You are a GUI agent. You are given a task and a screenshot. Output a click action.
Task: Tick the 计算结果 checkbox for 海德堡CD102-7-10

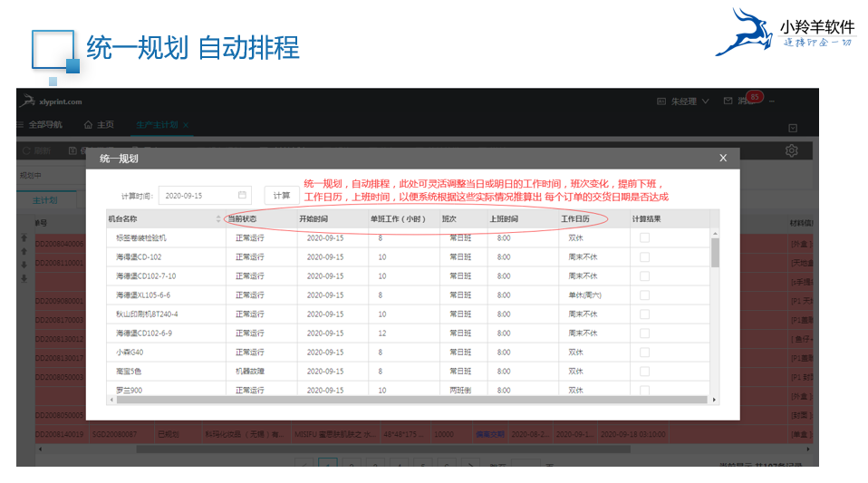(x=644, y=275)
